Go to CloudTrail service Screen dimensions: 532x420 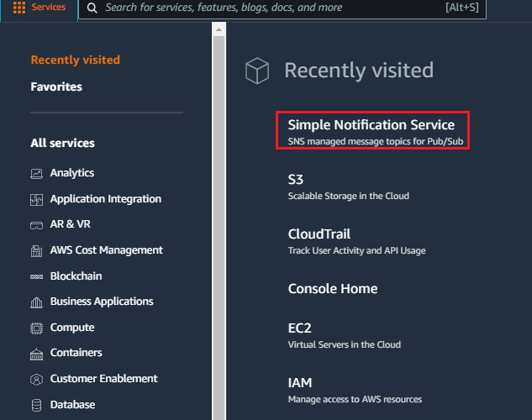pyautogui.click(x=319, y=234)
